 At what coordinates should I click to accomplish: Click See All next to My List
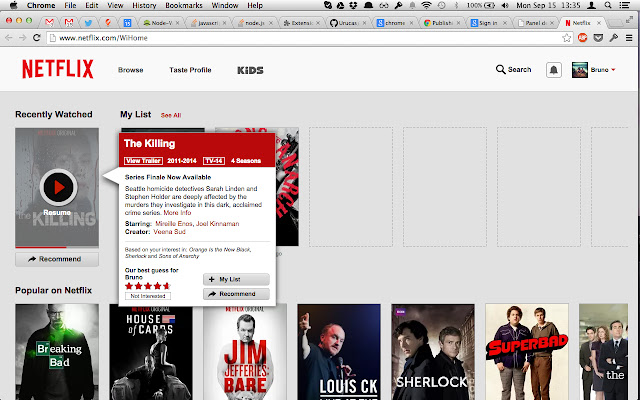[171, 116]
